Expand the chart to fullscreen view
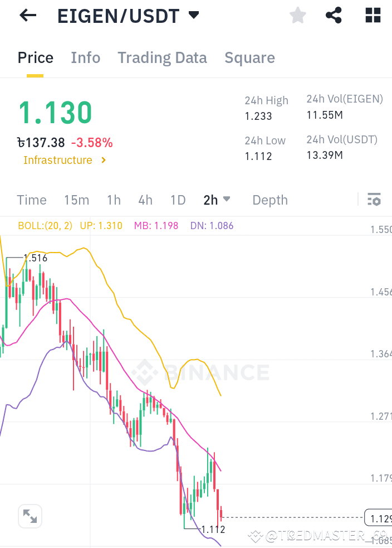This screenshot has height=548, width=392. tap(30, 516)
